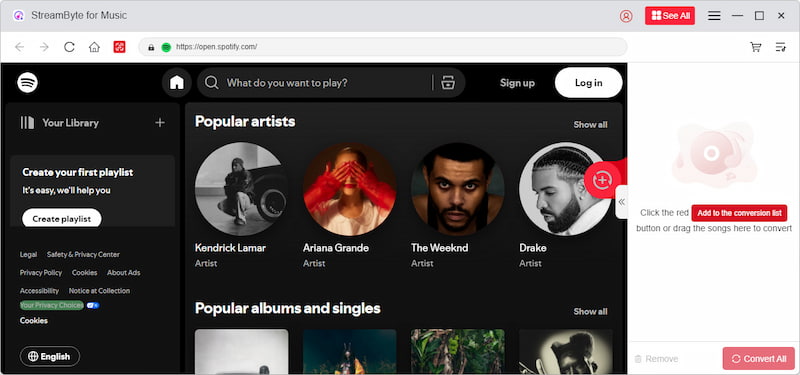Show all popular albums and singles
The image size is (800, 375).
point(590,311)
